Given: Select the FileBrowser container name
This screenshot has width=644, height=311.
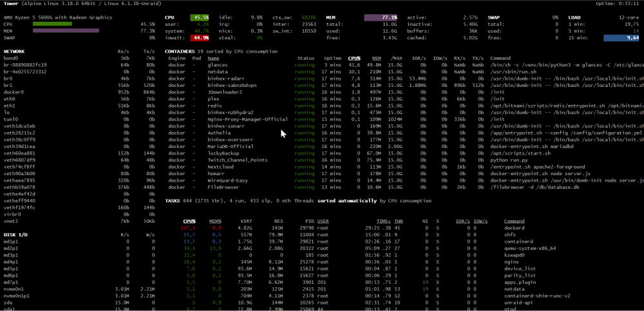Looking at the screenshot, I should pyautogui.click(x=224, y=187).
